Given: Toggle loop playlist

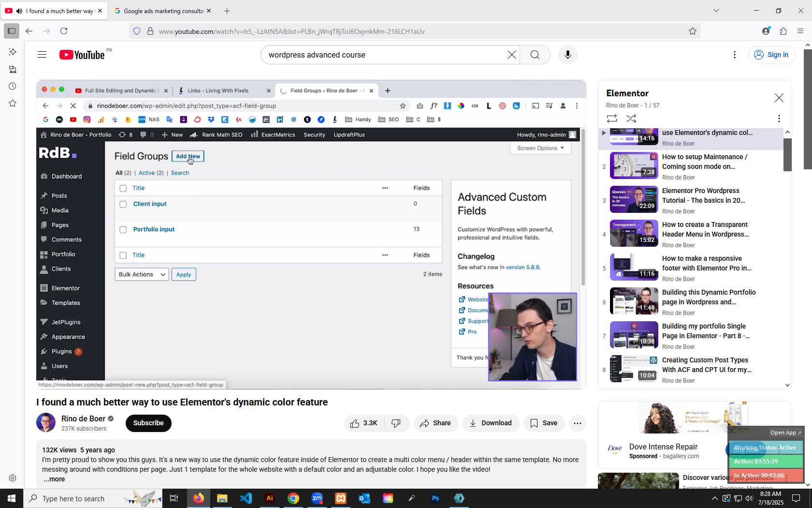Looking at the screenshot, I should click(x=612, y=119).
